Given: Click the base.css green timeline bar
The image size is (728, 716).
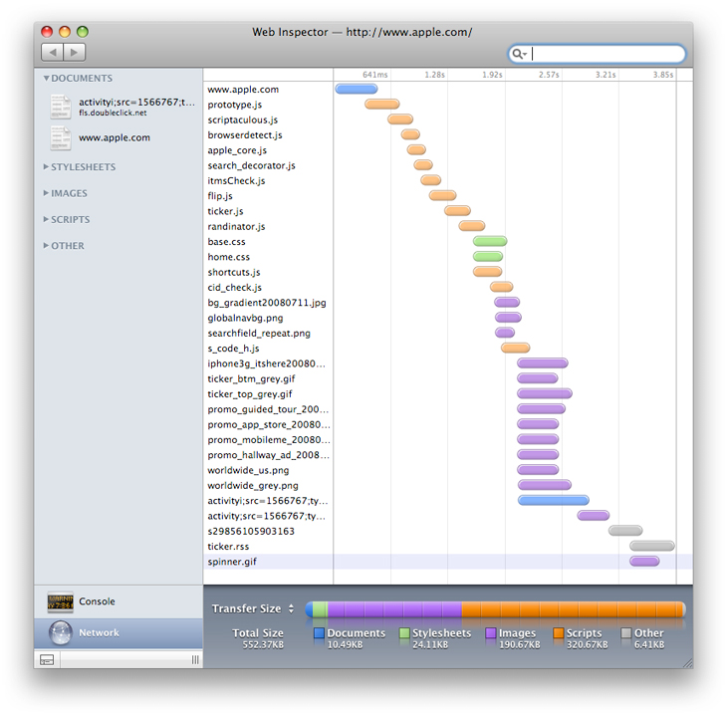Looking at the screenshot, I should point(490,241).
